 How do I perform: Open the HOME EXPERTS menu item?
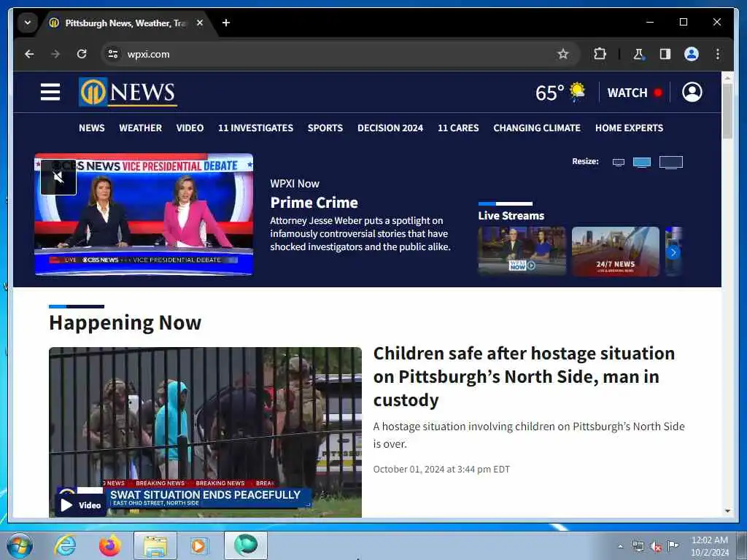point(629,128)
